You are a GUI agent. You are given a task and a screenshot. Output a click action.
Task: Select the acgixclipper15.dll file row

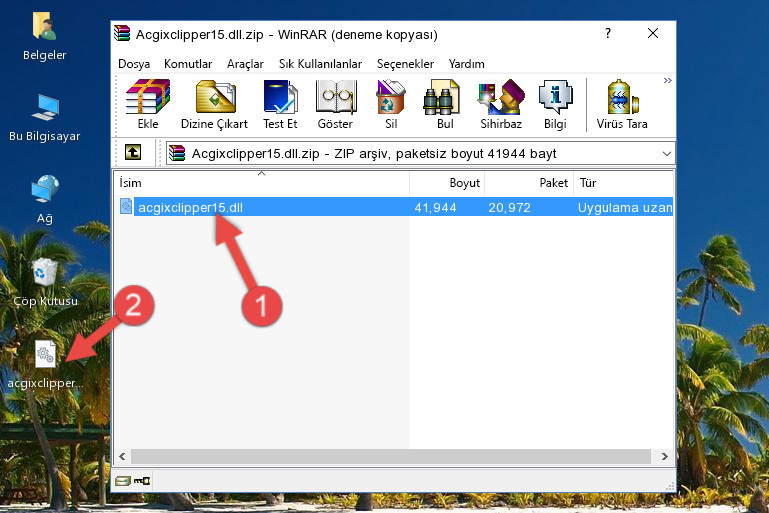(395, 207)
